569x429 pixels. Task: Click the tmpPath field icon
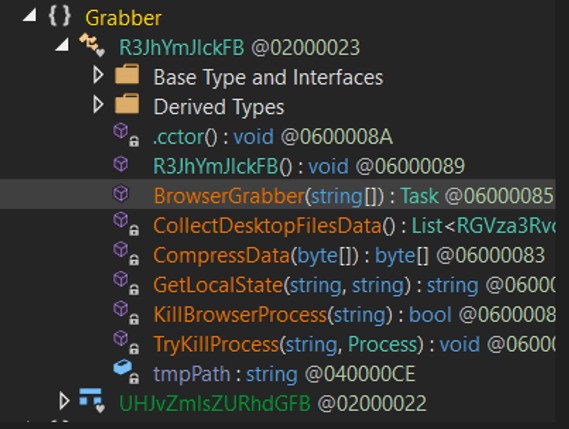(126, 372)
